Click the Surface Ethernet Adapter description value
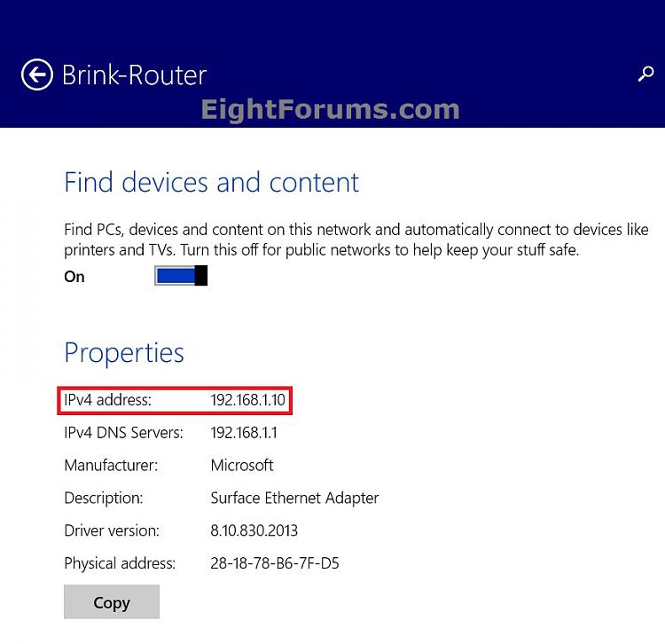 [294, 498]
